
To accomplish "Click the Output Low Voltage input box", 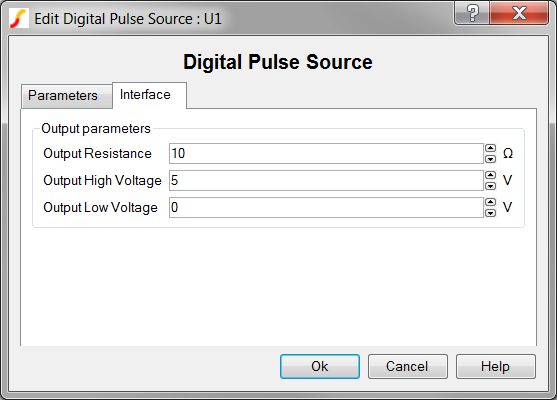I will pos(326,207).
